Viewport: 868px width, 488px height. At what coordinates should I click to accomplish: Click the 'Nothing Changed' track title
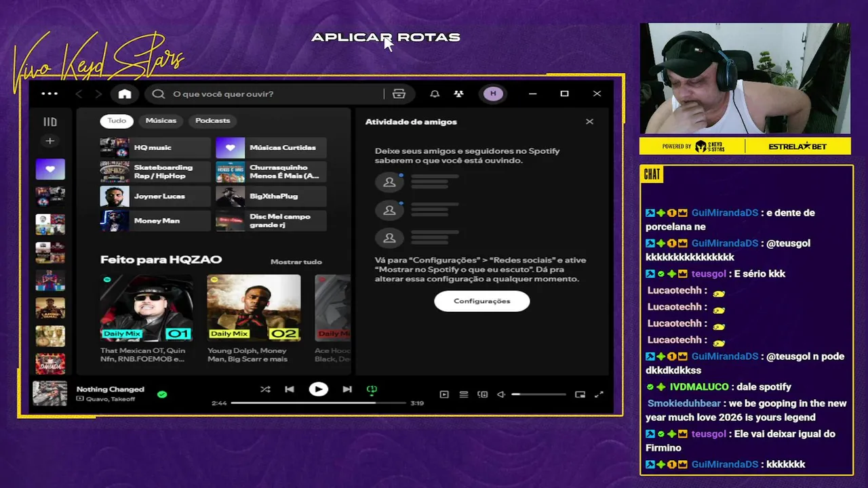pos(110,389)
